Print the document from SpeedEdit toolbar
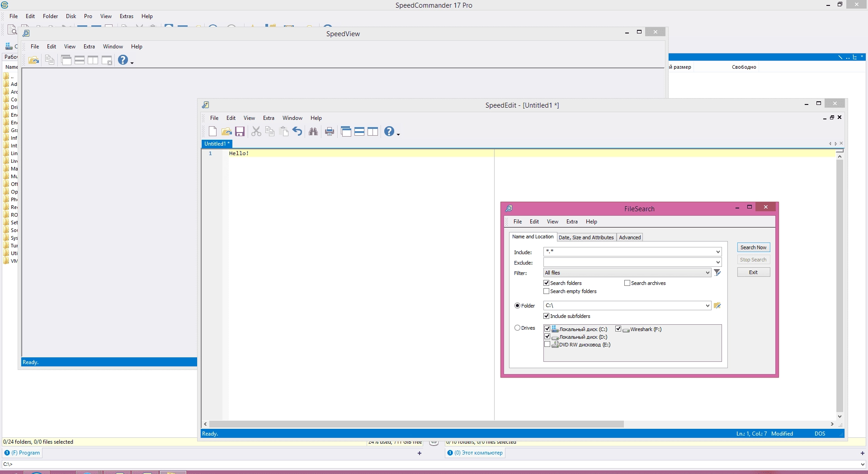The image size is (868, 474). (330, 131)
